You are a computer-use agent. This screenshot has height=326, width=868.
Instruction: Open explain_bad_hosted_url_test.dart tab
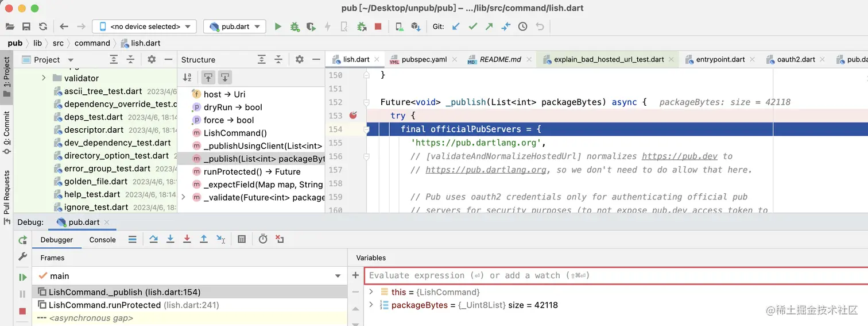609,59
